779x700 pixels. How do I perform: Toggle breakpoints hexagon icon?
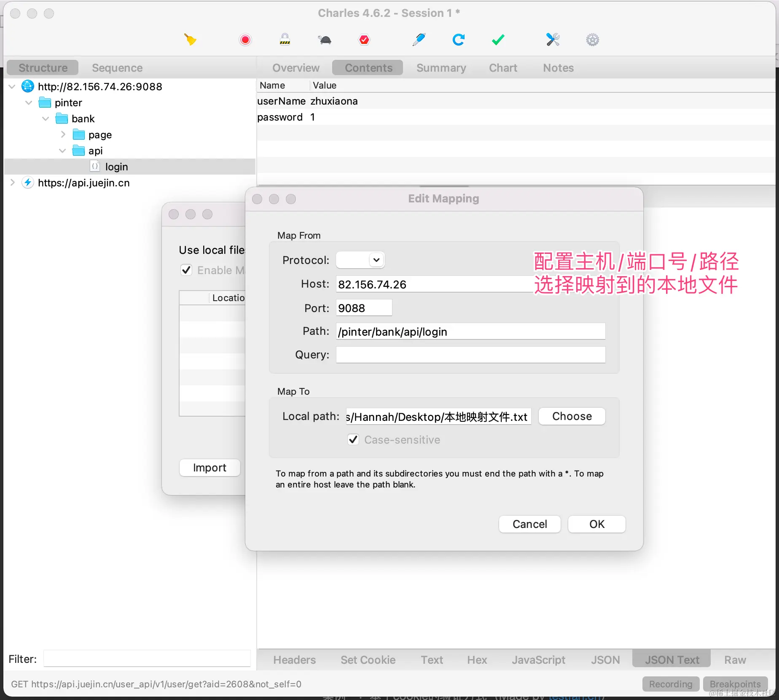pyautogui.click(x=364, y=40)
